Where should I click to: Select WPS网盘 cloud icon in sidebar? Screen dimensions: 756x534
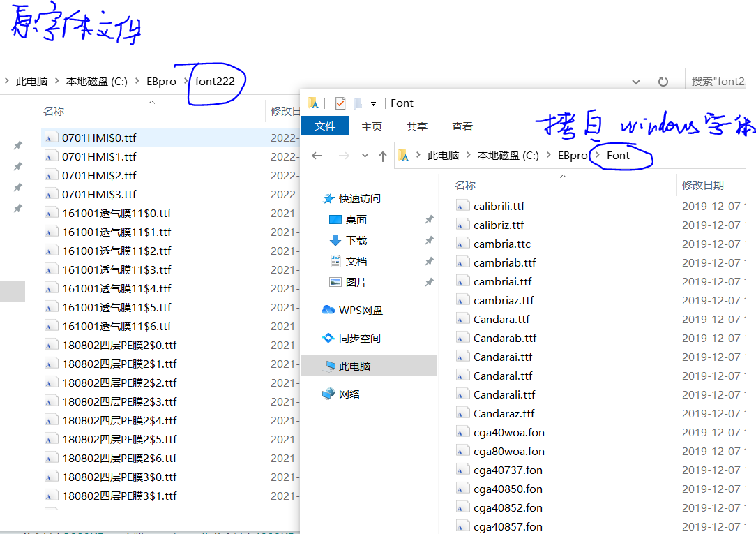(328, 310)
